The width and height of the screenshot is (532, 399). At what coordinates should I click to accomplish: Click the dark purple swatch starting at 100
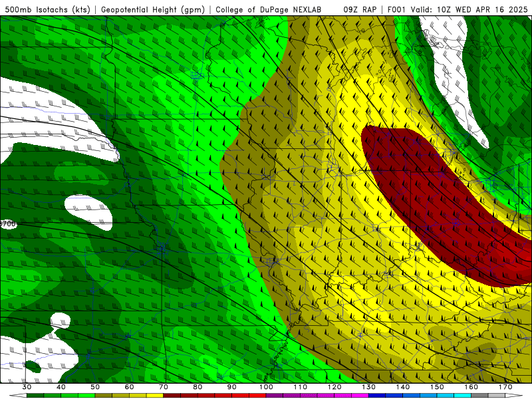[x=275, y=396]
